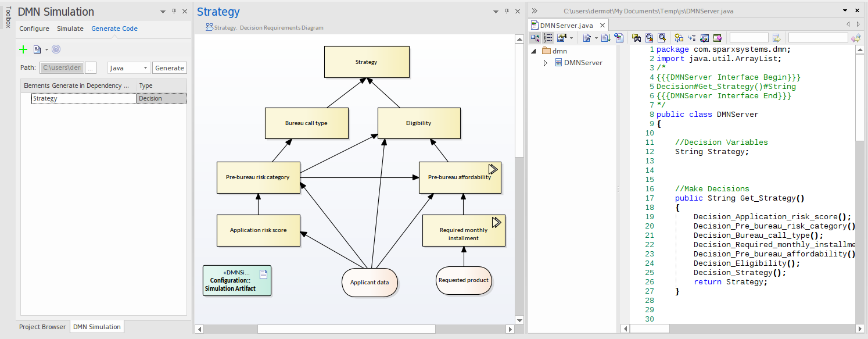Viewport: 868px width, 339px height.
Task: Click the double-chevron icon left of file path
Action: (x=535, y=11)
